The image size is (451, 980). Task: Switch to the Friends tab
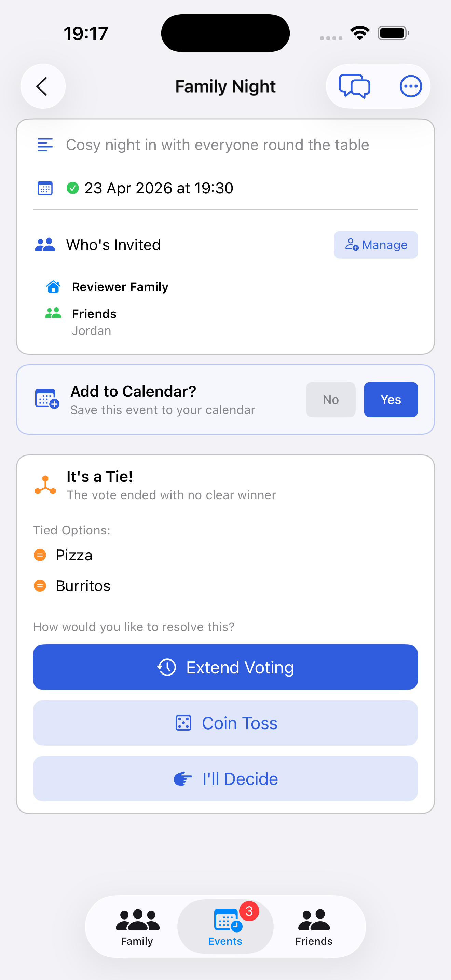[x=314, y=927]
